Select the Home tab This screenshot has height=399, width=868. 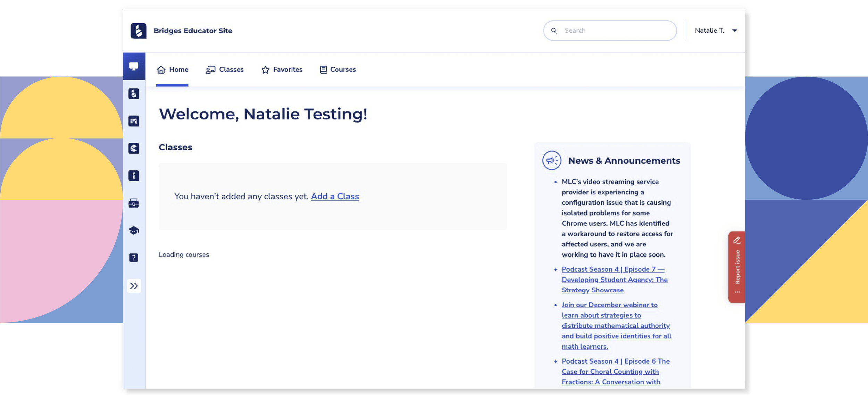pyautogui.click(x=172, y=69)
